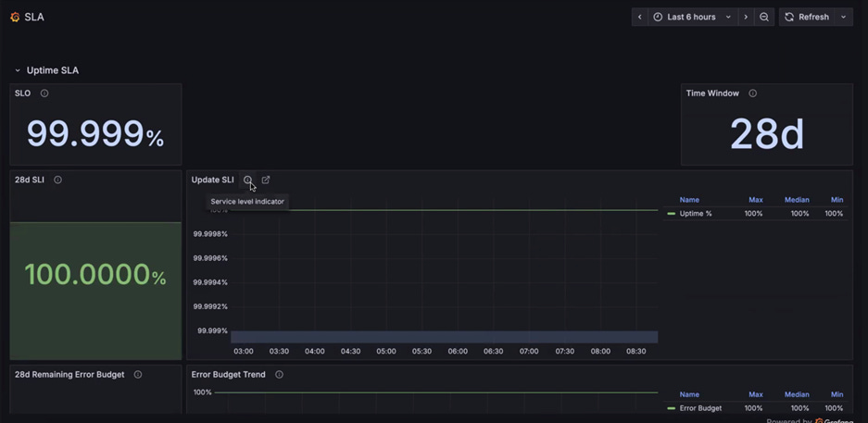
Task: Click the 99.9998% y-axis label
Action: [210, 234]
